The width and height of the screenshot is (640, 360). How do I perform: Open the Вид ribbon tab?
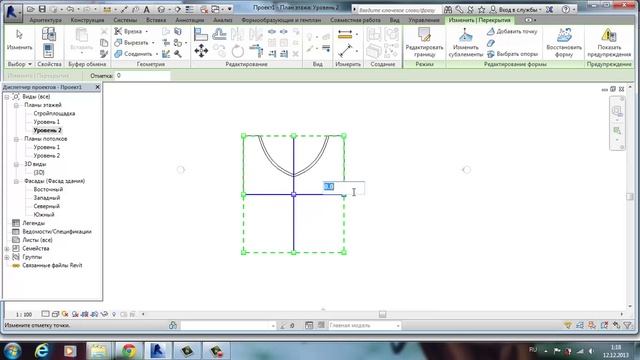pyautogui.click(x=394, y=20)
